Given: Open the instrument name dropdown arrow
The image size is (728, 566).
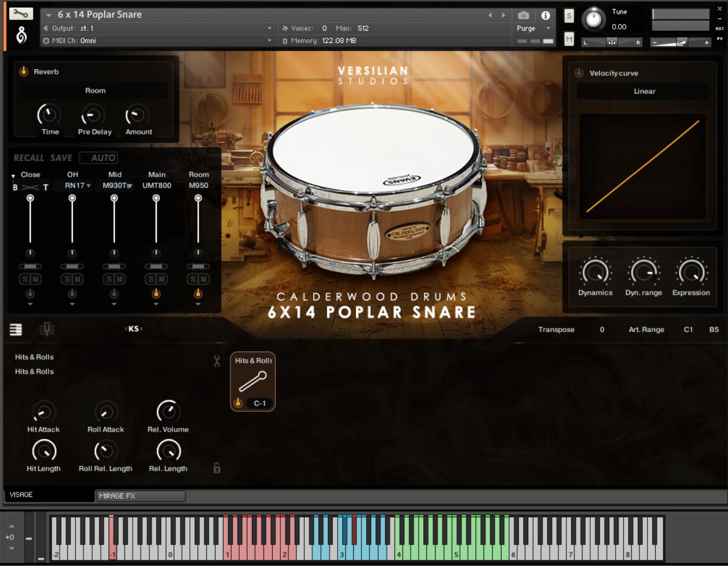Looking at the screenshot, I should (49, 15).
